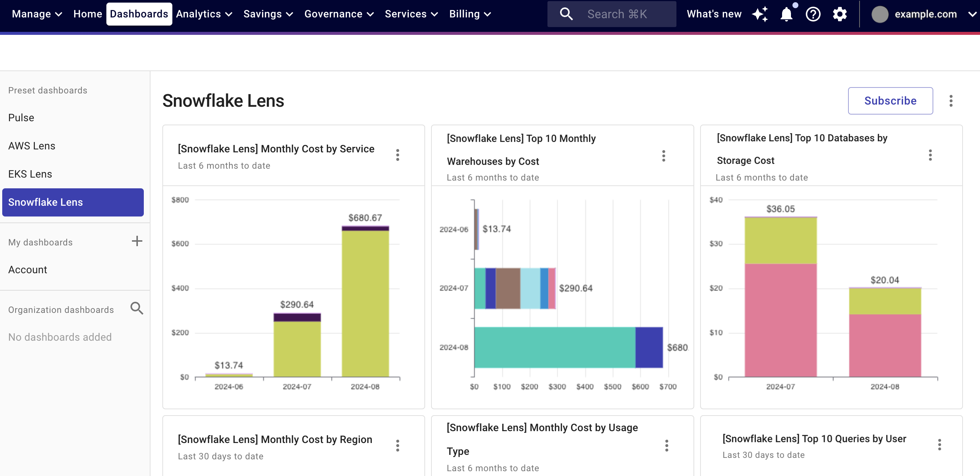Click the 2024-07 bar in Cost by Service chart
980x476 pixels.
point(297,345)
